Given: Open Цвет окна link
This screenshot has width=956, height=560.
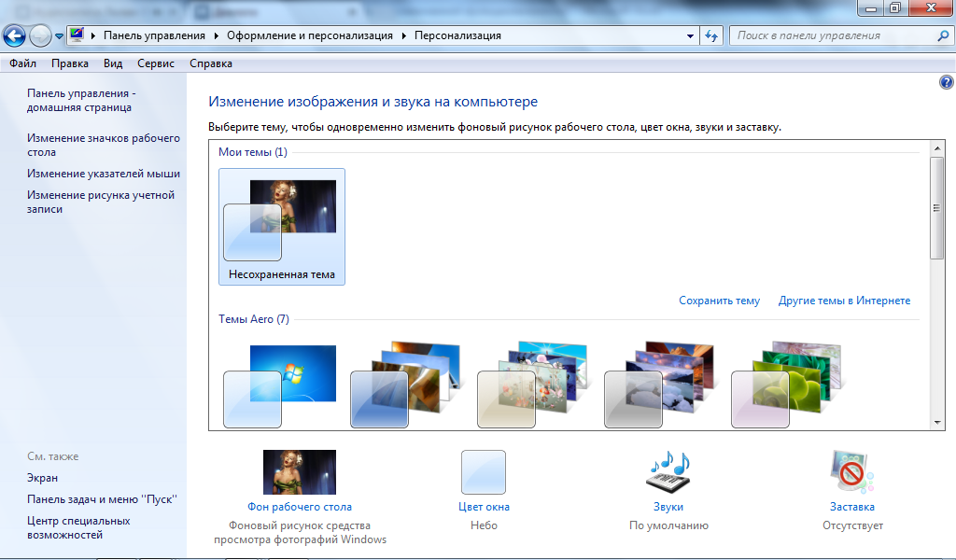Looking at the screenshot, I should [x=484, y=507].
